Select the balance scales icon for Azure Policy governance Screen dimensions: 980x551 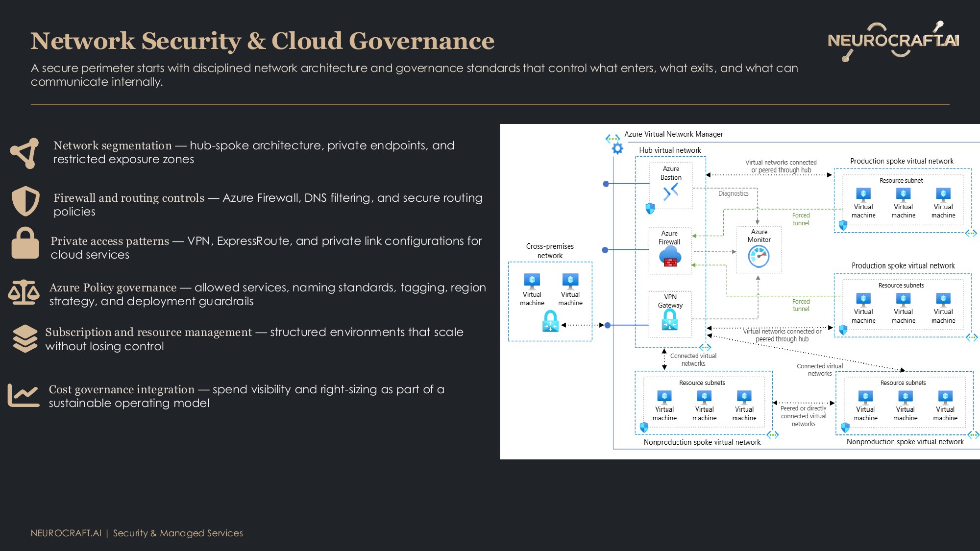(x=24, y=292)
